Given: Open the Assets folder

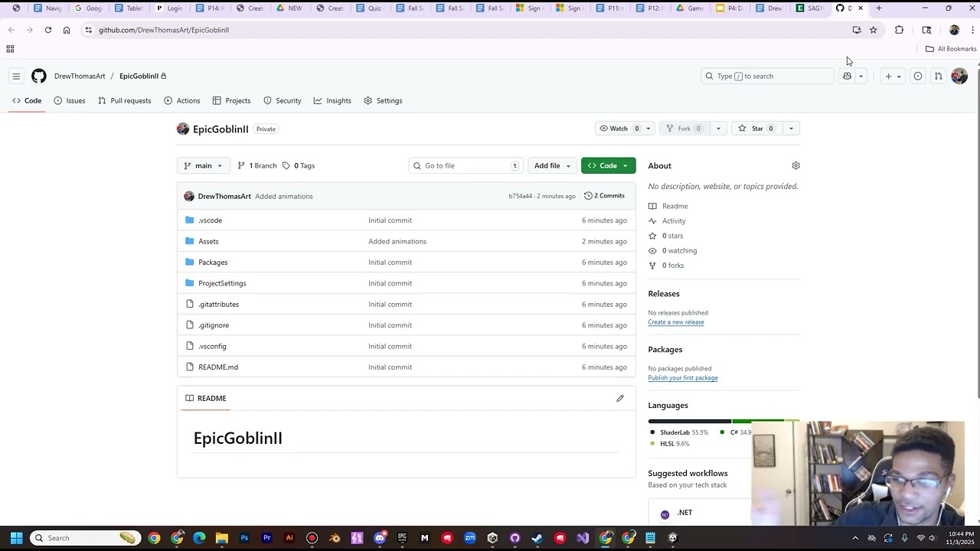Looking at the screenshot, I should 208,241.
